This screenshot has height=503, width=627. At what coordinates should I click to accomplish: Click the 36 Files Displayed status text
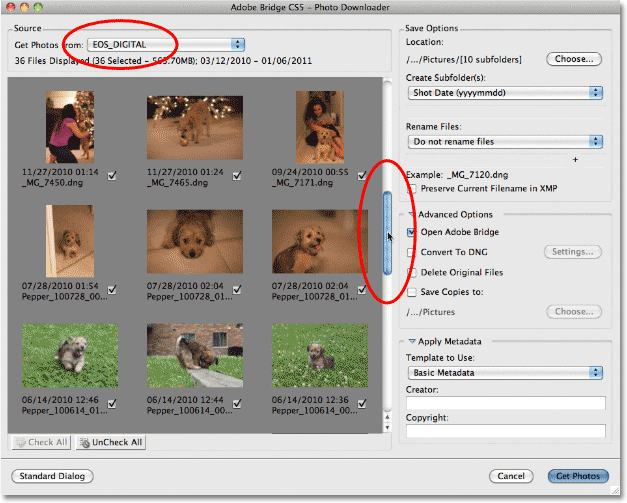163,61
